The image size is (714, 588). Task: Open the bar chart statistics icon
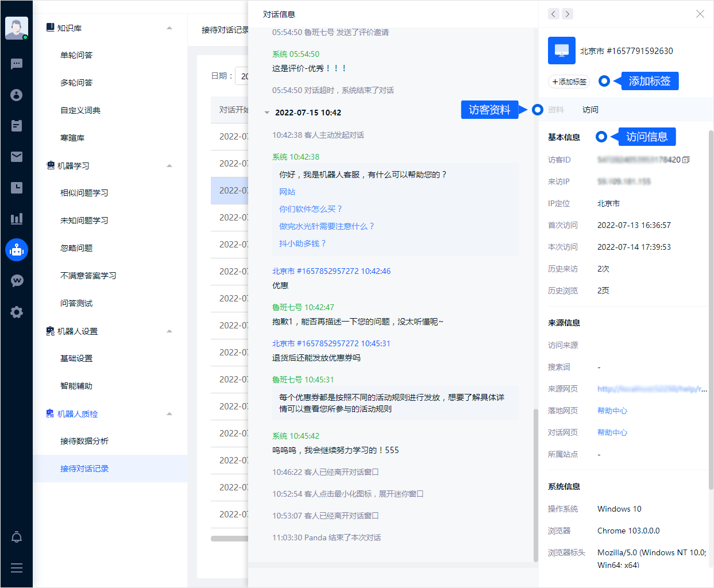tap(17, 219)
